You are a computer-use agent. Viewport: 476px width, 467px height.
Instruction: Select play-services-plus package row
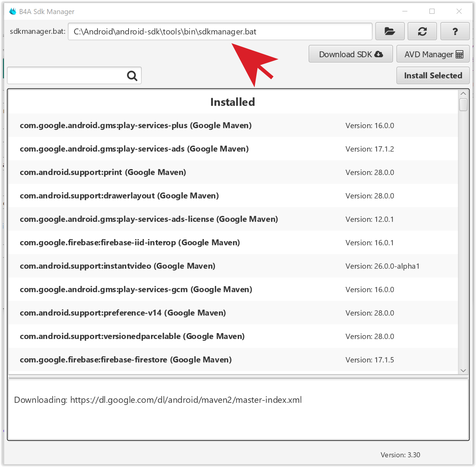click(x=233, y=125)
